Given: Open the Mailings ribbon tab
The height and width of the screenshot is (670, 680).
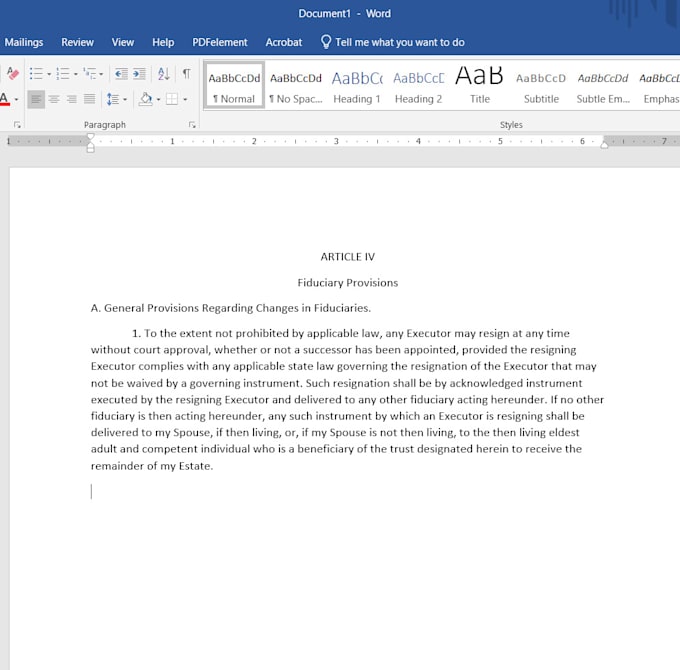Looking at the screenshot, I should (24, 42).
